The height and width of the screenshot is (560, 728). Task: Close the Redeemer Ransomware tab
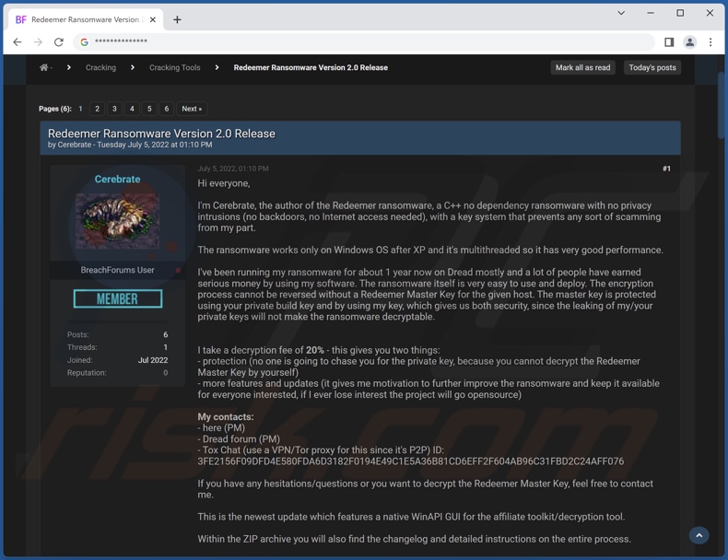153,19
